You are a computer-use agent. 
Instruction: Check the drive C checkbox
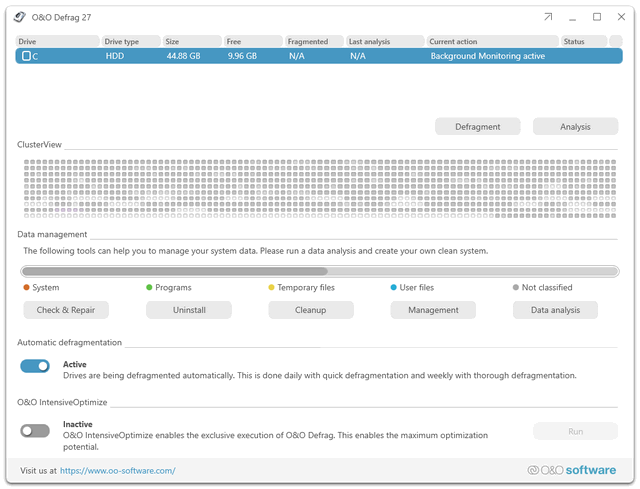coord(27,57)
